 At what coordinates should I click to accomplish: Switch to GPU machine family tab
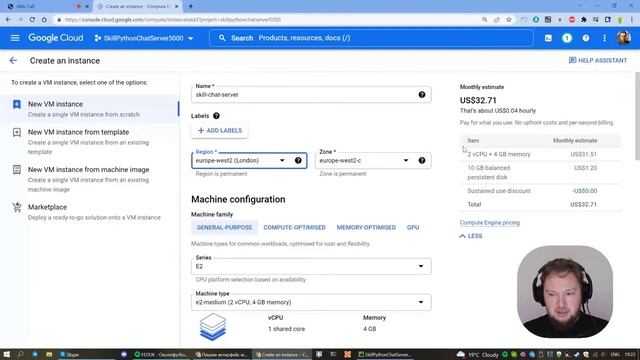click(413, 227)
